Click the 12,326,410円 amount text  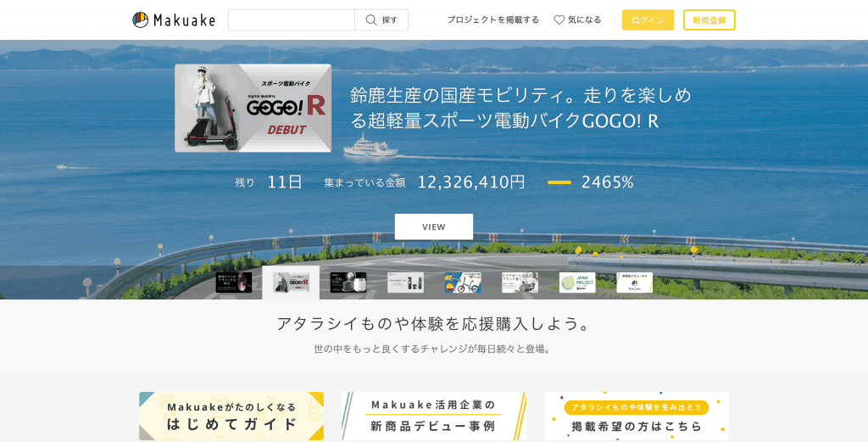coord(471,182)
